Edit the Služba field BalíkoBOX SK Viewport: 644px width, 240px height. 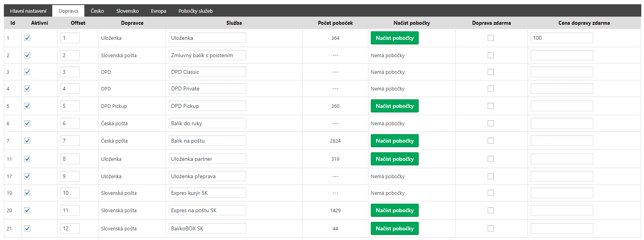coord(207,228)
